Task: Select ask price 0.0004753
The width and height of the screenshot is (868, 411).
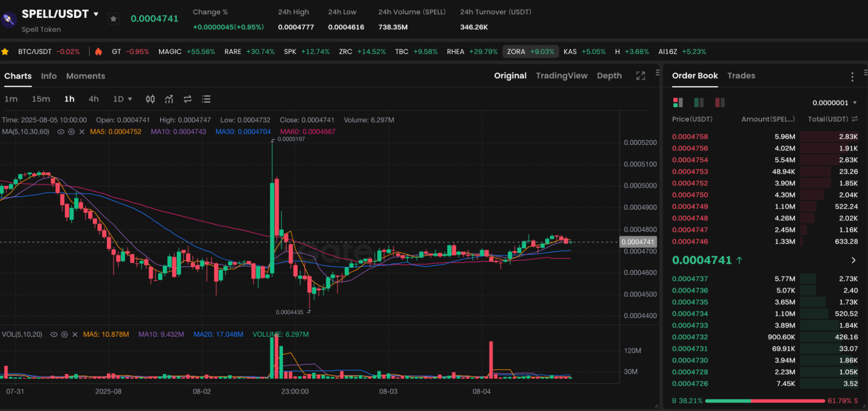Action: coord(690,171)
